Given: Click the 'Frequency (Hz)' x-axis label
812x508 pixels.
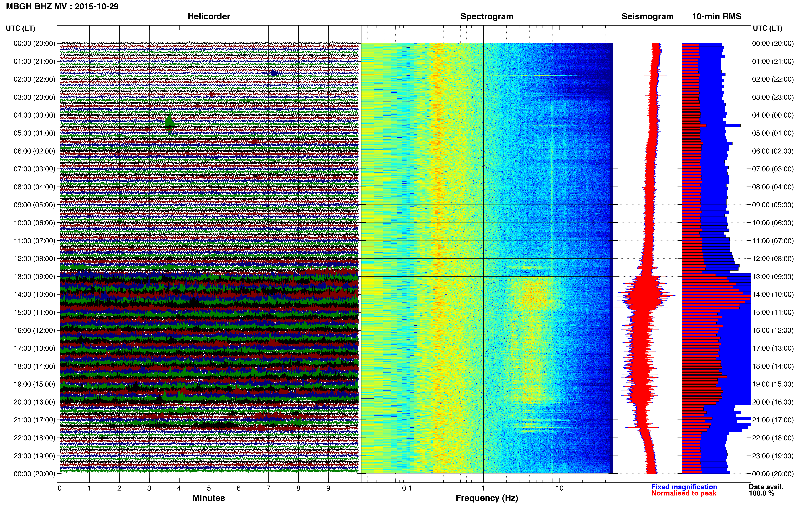Looking at the screenshot, I should [487, 498].
